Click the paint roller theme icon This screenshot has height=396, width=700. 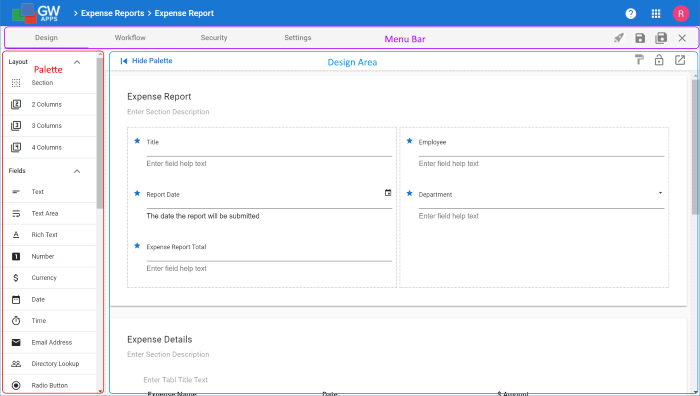tap(639, 60)
